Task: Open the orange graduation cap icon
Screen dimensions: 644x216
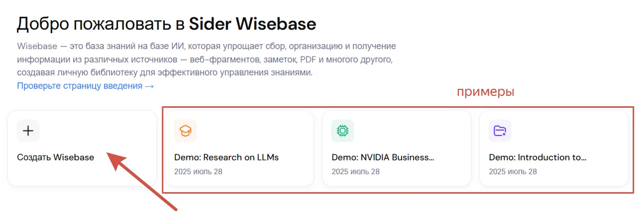Action: pyautogui.click(x=186, y=131)
